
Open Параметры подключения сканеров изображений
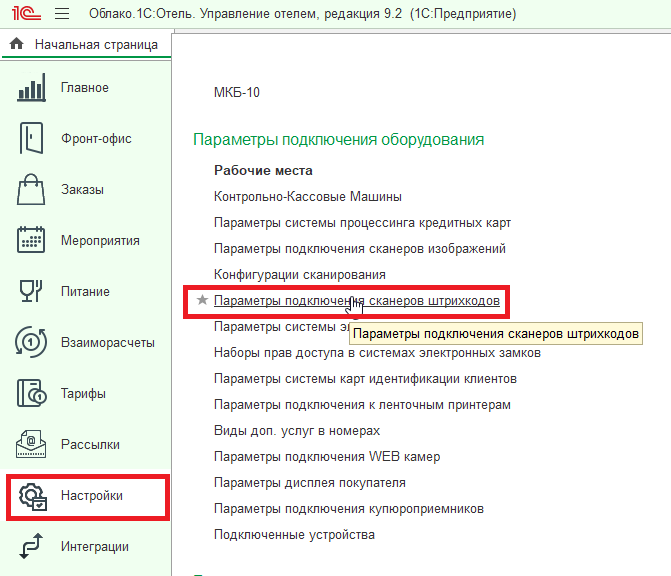[359, 249]
